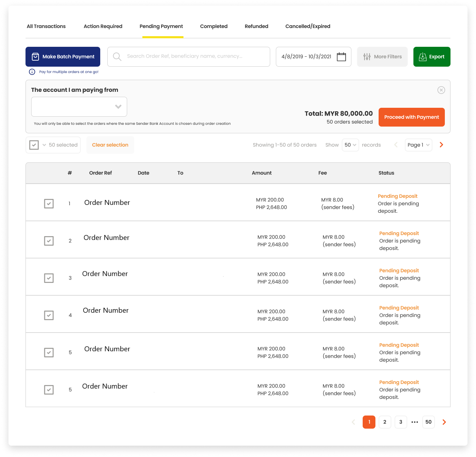Export the transactions list
Viewport: 476px width, 457px height.
431,57
